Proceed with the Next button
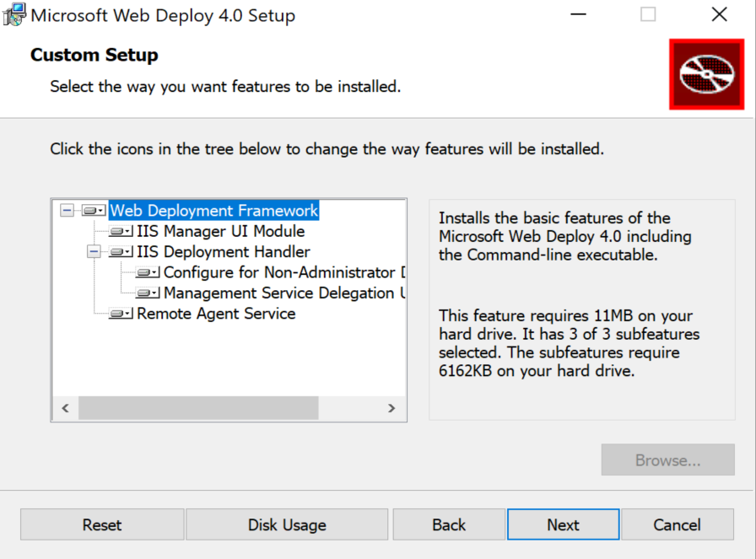 [x=563, y=524]
